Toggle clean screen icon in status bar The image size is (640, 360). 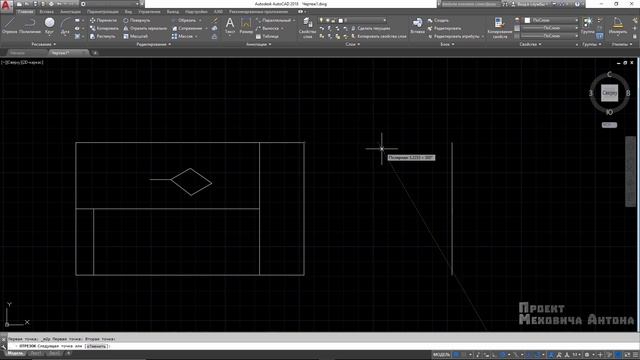click(627, 355)
